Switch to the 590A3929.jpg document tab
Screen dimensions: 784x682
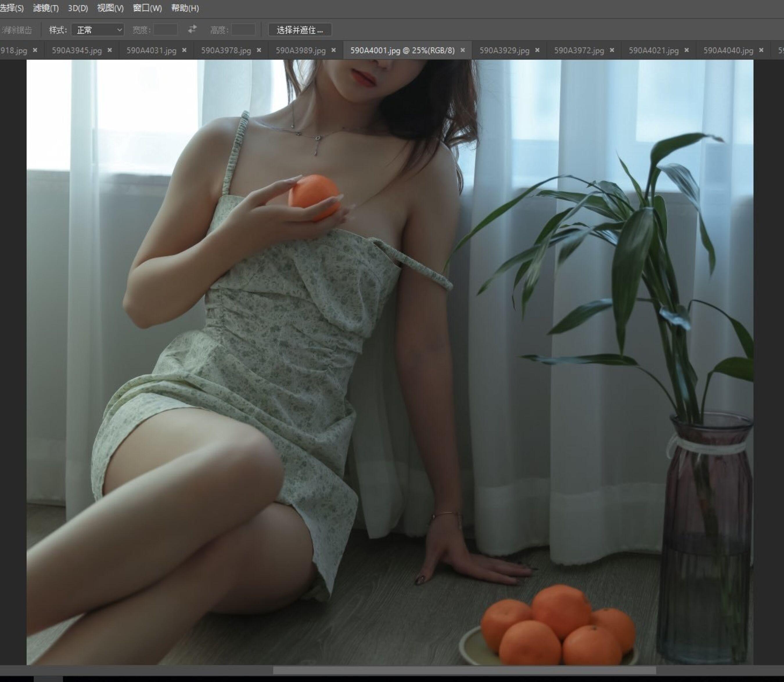point(504,50)
